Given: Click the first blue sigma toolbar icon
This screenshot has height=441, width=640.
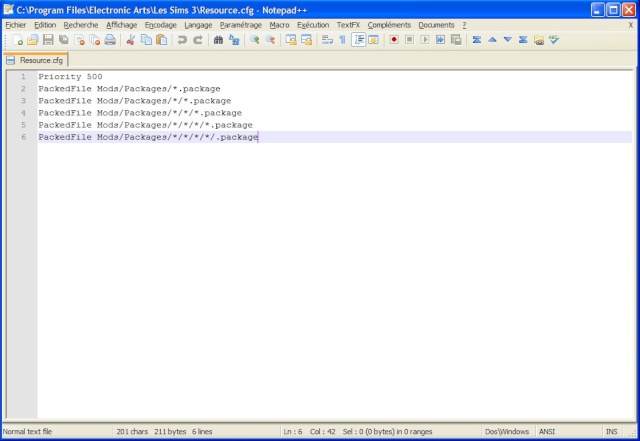Looking at the screenshot, I should click(x=476, y=40).
